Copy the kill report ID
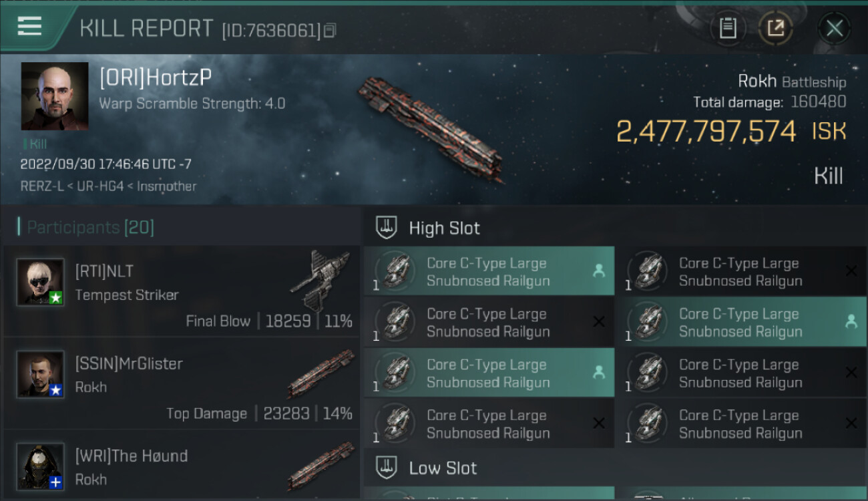Screen dimensions: 868x501 [331, 31]
